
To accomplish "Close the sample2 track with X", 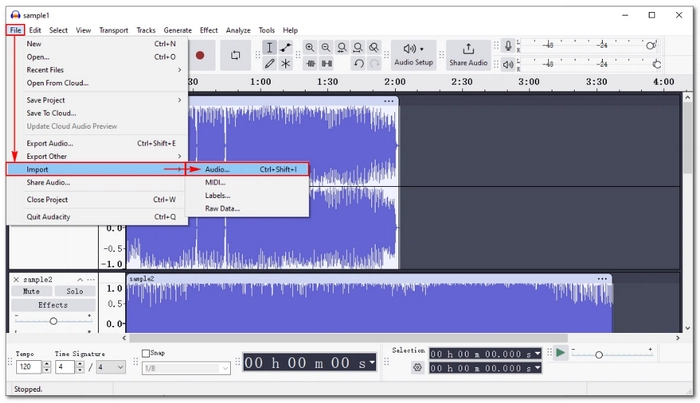I will tap(16, 280).
